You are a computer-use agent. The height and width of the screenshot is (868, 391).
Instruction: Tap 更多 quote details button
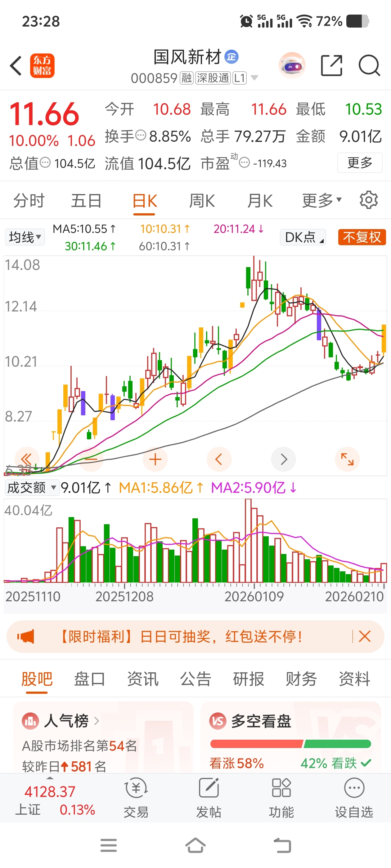360,163
